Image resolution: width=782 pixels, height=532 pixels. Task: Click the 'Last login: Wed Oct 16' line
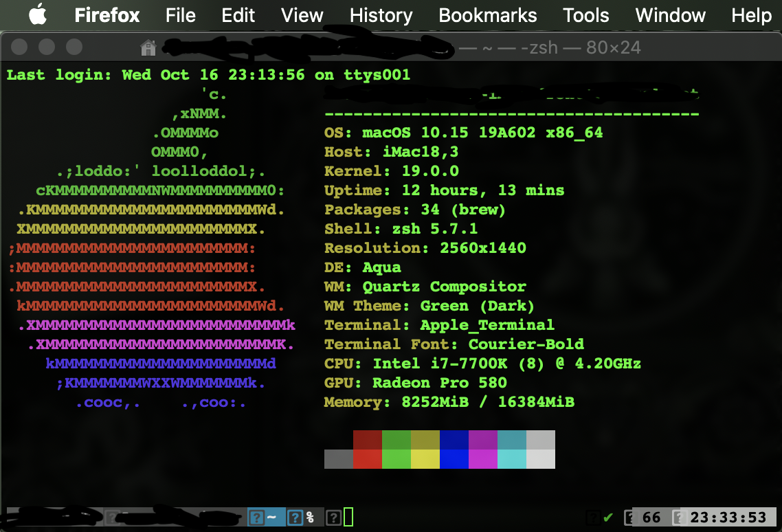click(208, 75)
